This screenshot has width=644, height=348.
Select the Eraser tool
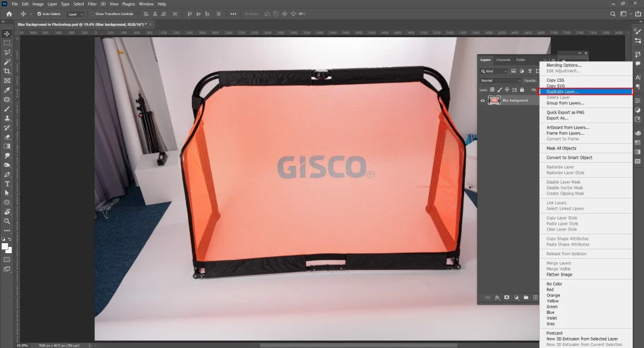click(7, 136)
